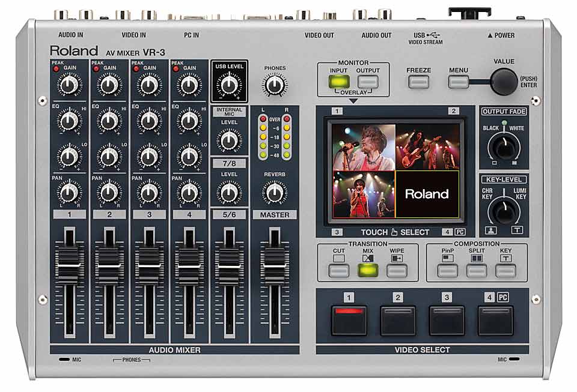This screenshot has width=577, height=392.
Task: Tap the red-dress singer preview in quadrant 3
Action: pyautogui.click(x=364, y=194)
